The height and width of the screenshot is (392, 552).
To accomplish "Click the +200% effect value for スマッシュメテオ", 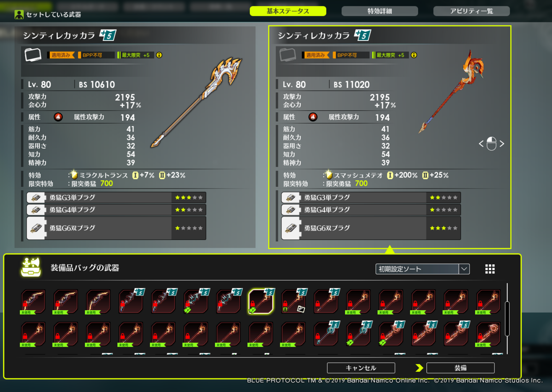I will tap(405, 175).
